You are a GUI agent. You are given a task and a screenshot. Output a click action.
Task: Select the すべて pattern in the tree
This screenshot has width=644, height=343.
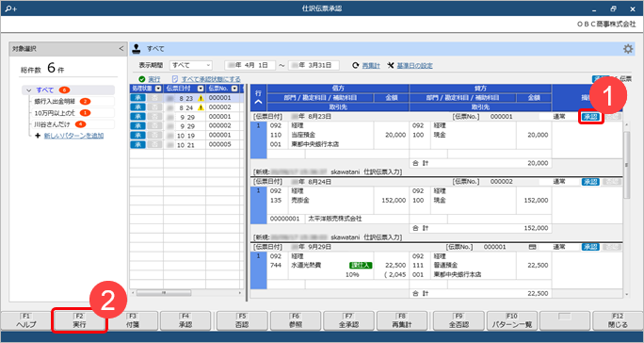tap(68, 90)
